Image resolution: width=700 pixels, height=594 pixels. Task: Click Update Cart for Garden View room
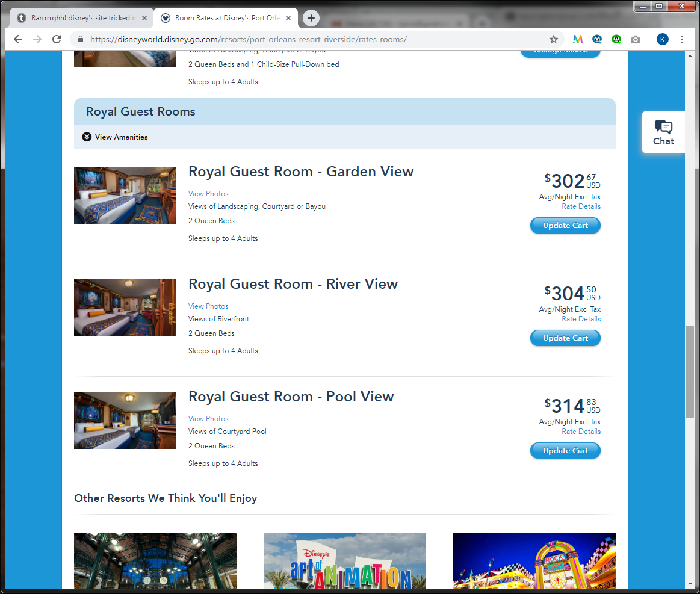click(565, 226)
